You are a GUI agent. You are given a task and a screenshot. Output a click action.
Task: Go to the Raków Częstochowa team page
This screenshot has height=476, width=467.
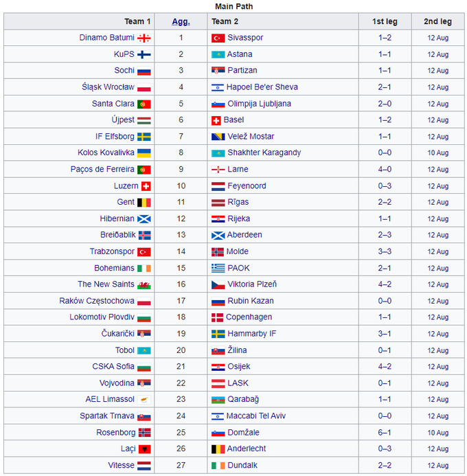pos(97,301)
